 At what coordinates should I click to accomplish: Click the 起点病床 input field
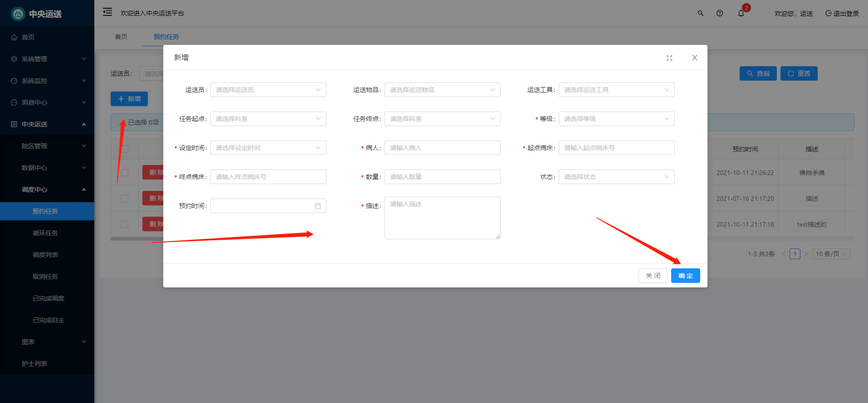617,148
